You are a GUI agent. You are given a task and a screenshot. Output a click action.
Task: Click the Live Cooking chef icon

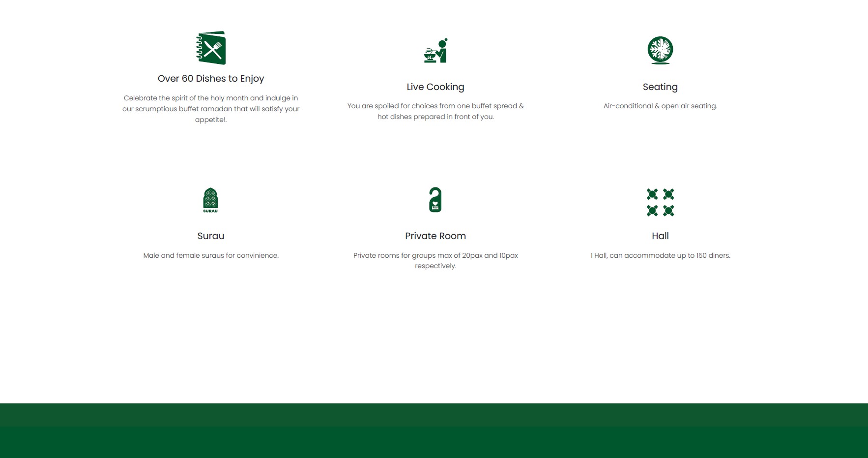pyautogui.click(x=435, y=51)
